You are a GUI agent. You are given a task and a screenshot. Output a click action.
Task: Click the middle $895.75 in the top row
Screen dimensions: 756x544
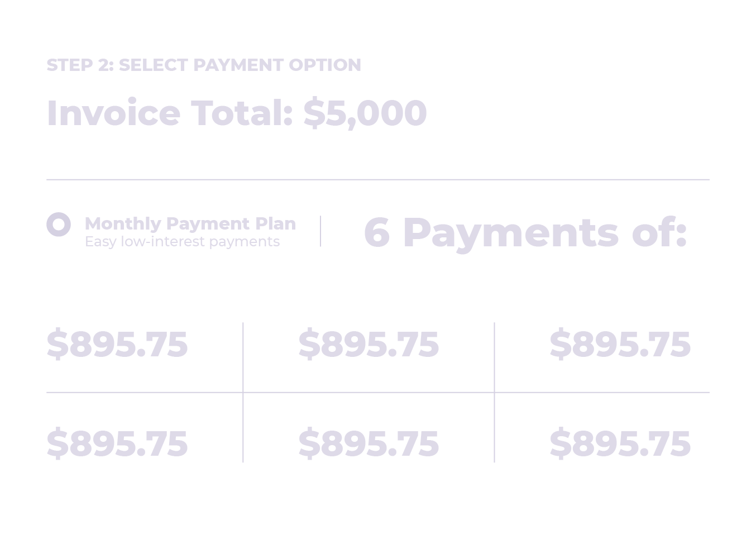click(369, 344)
